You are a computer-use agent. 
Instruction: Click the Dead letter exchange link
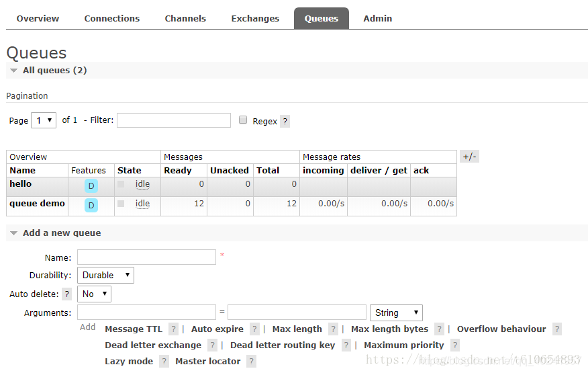click(x=153, y=345)
